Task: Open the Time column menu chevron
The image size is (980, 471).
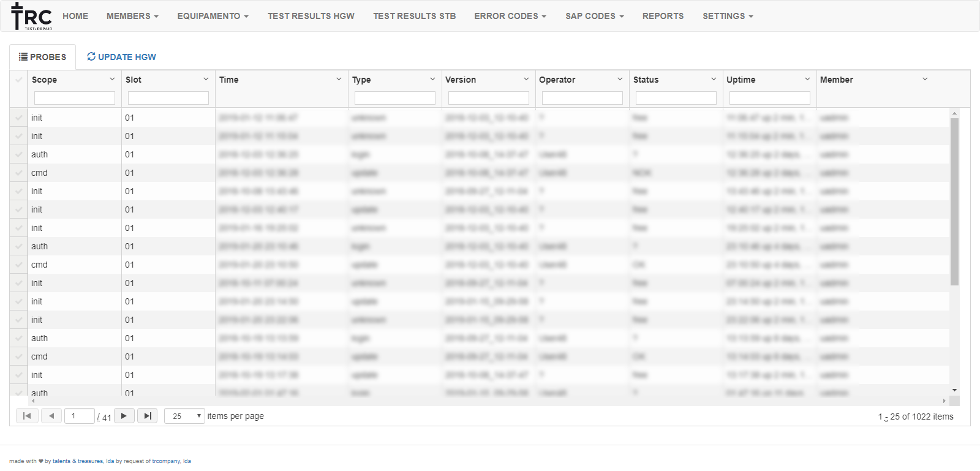Action: (x=339, y=79)
